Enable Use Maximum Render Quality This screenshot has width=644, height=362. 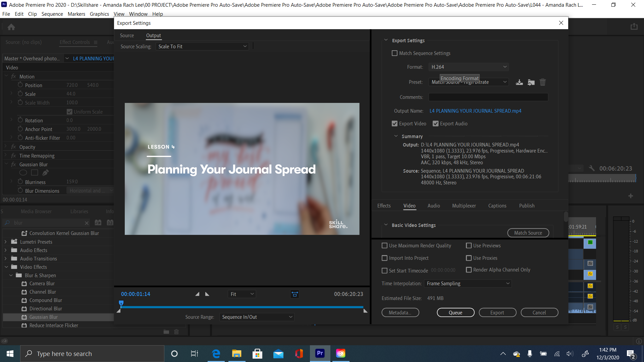point(384,245)
